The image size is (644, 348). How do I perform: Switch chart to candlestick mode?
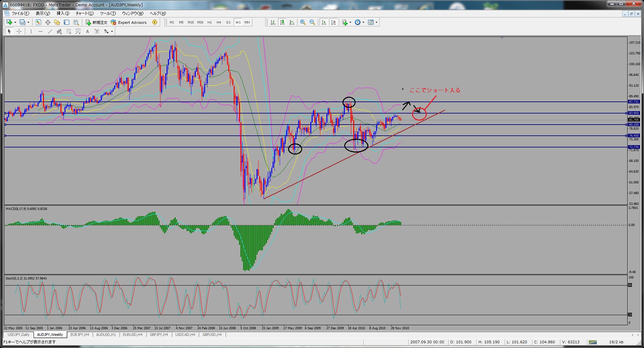282,22
